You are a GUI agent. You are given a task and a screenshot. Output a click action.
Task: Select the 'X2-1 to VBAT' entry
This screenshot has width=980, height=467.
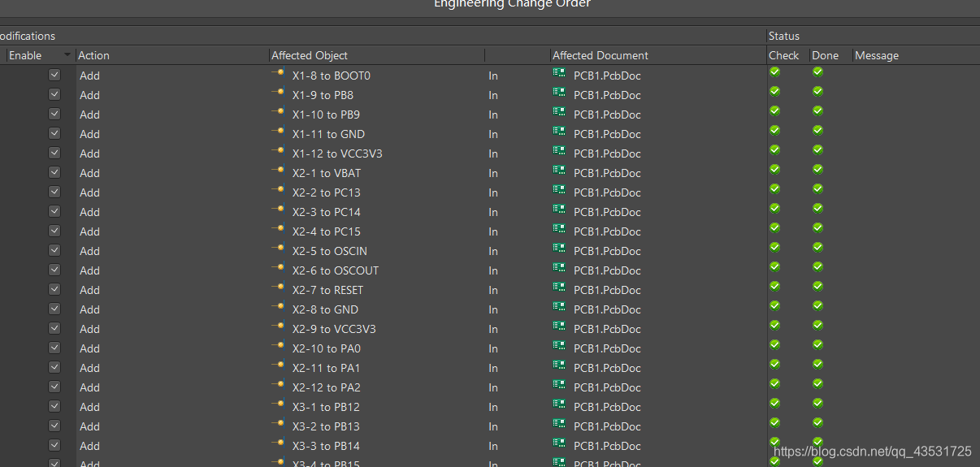pos(327,173)
